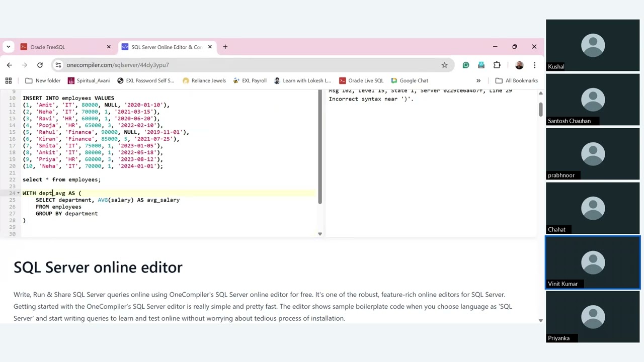Open the Grammarly extension icon
The width and height of the screenshot is (644, 362).
(466, 65)
